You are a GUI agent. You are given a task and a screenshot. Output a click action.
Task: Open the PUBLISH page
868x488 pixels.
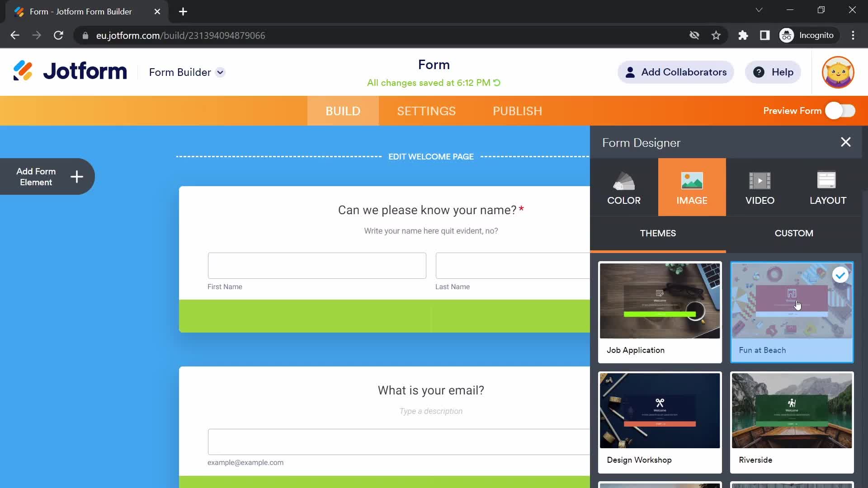pyautogui.click(x=517, y=111)
